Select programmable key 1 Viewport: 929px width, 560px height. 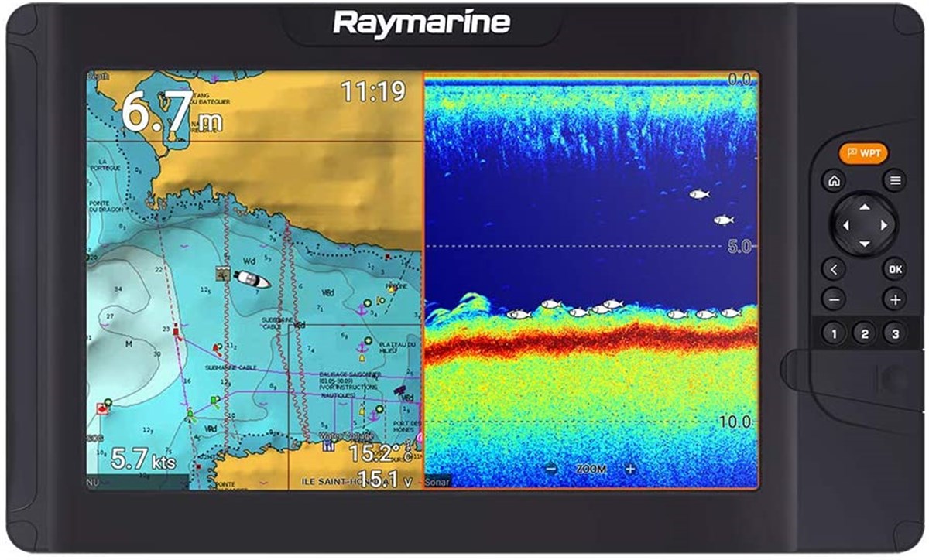click(833, 334)
